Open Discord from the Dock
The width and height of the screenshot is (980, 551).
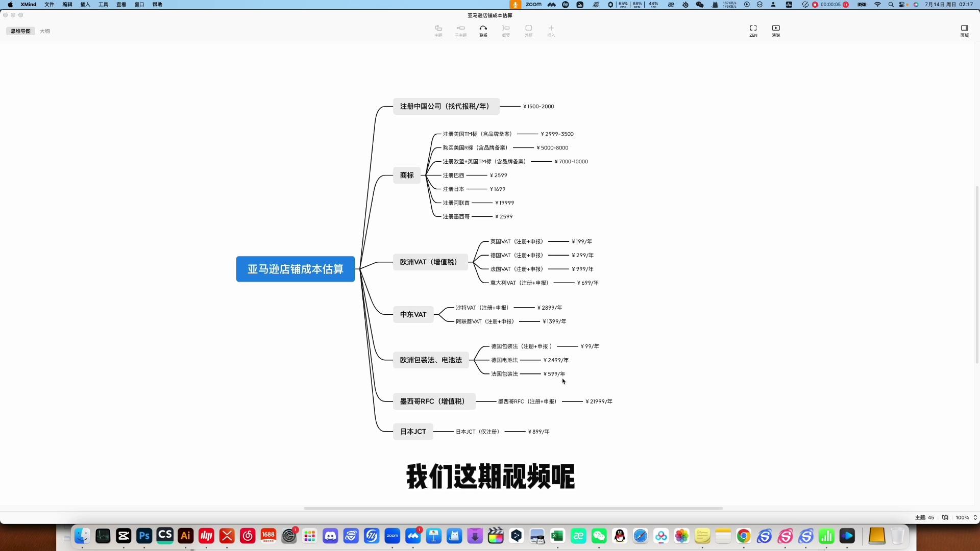[330, 536]
